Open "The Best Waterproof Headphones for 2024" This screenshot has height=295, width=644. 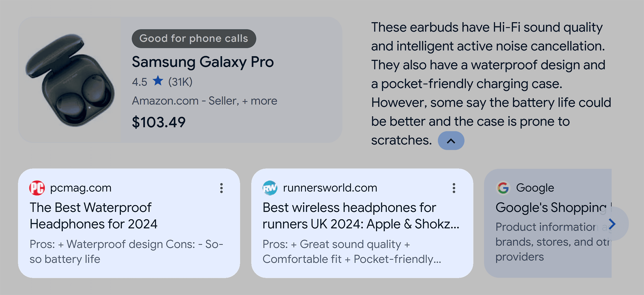coord(93,216)
